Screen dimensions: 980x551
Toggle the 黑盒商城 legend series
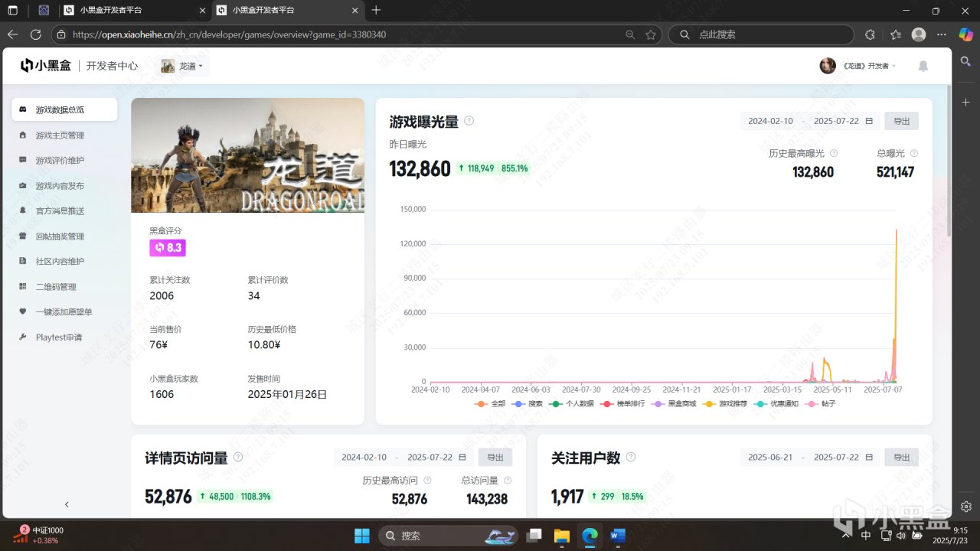(x=674, y=403)
